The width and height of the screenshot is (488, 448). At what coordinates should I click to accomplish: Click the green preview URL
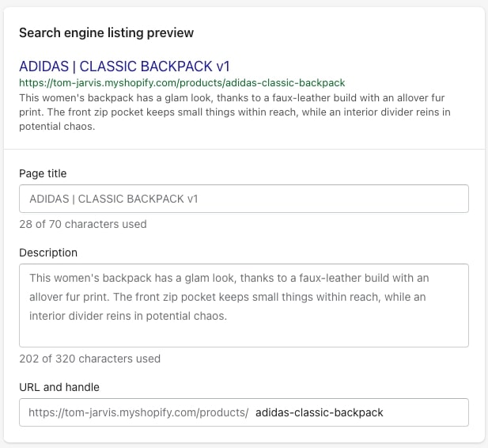coord(182,82)
